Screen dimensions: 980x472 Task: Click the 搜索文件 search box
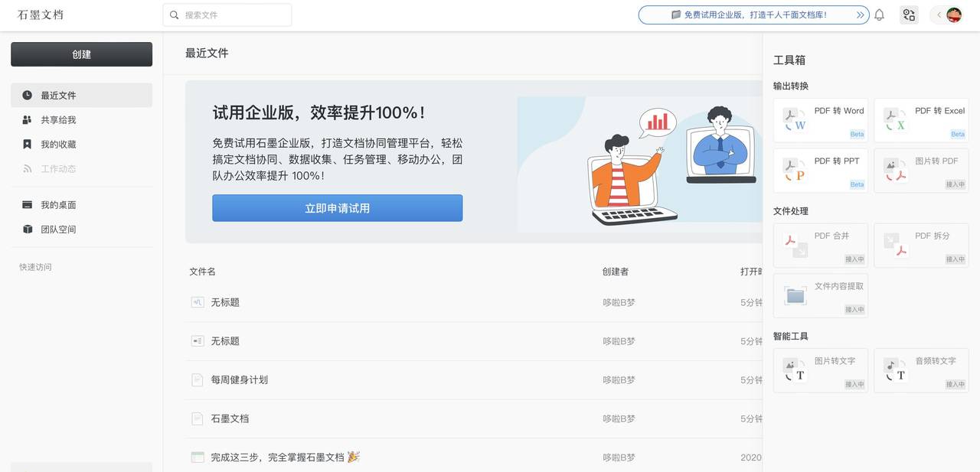point(227,15)
